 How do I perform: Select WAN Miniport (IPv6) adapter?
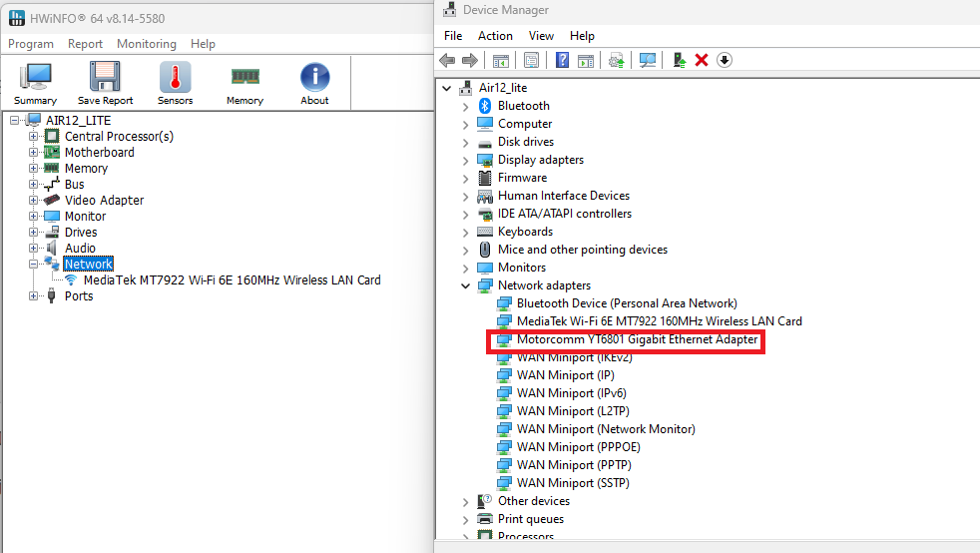(571, 393)
